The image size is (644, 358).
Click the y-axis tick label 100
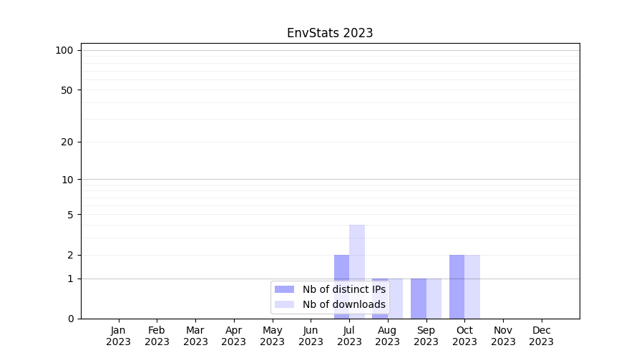[64, 50]
